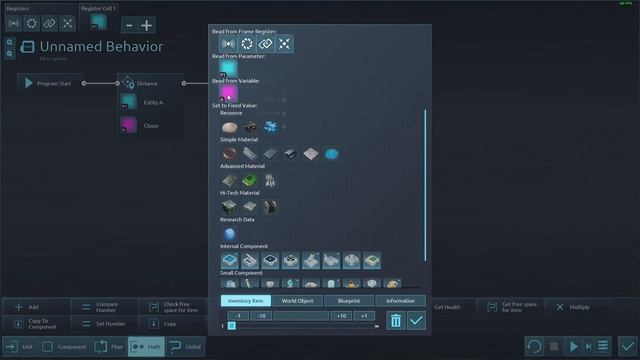This screenshot has width=640, height=360.
Task: Open the Blueprint tab
Action: [x=349, y=301]
